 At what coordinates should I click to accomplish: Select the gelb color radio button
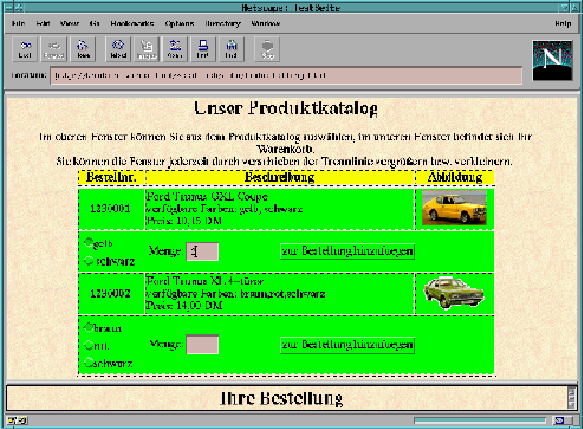(88, 243)
